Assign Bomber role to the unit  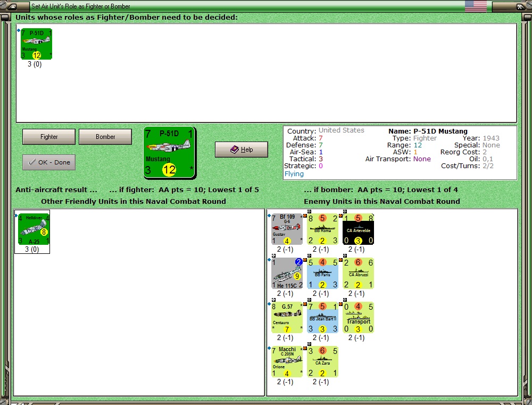pos(105,136)
